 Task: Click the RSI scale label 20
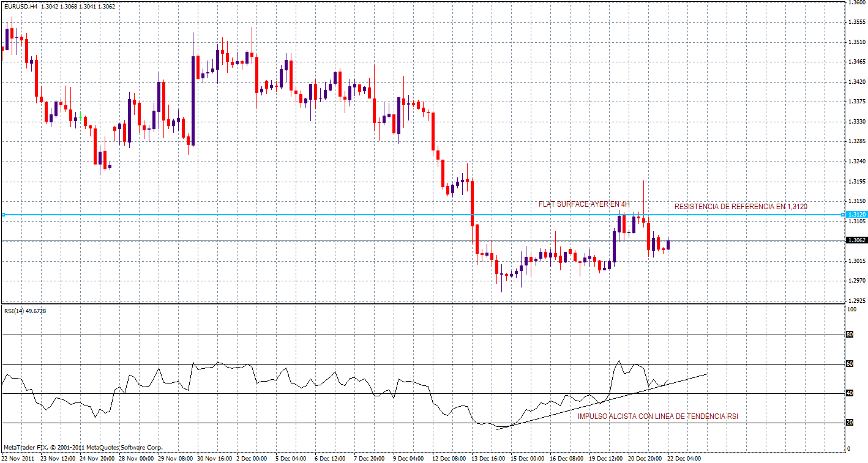[850, 423]
